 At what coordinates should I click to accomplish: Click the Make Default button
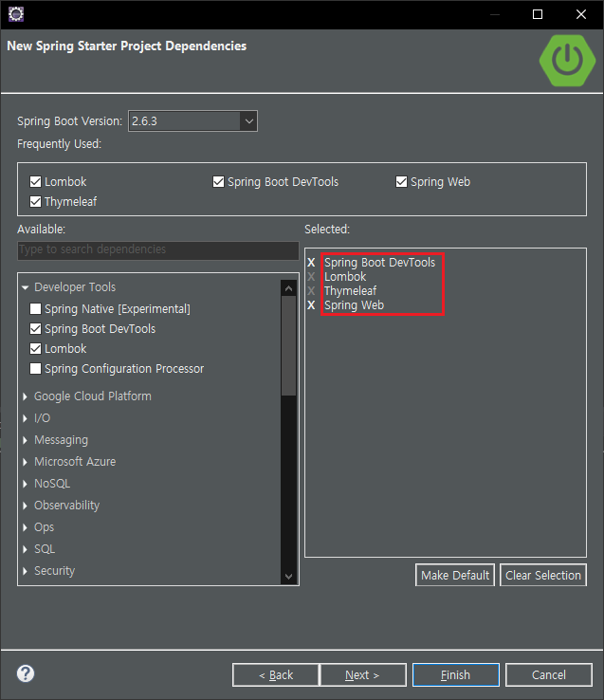point(455,575)
